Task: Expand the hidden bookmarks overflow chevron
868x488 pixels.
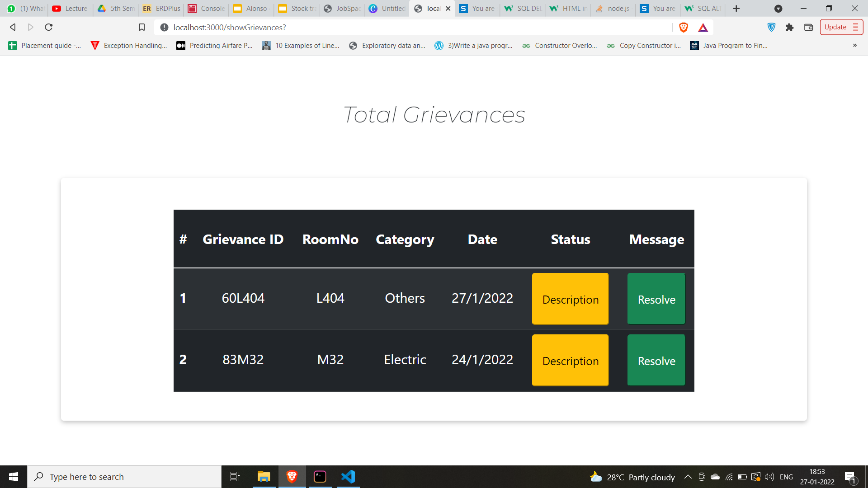Action: pos(855,45)
